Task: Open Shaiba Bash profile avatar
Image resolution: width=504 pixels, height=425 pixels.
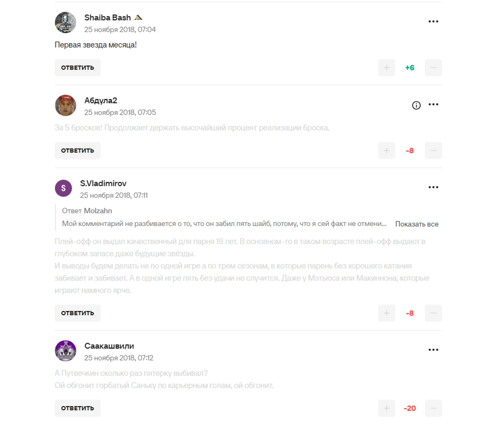Action: coord(66,22)
